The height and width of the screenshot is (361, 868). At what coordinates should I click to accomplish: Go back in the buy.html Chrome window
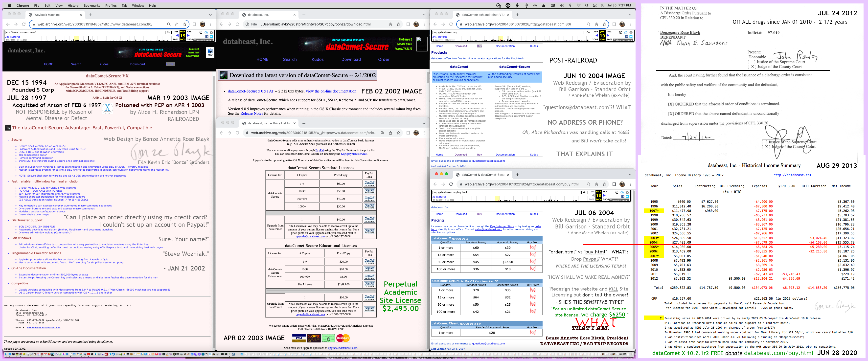435,184
